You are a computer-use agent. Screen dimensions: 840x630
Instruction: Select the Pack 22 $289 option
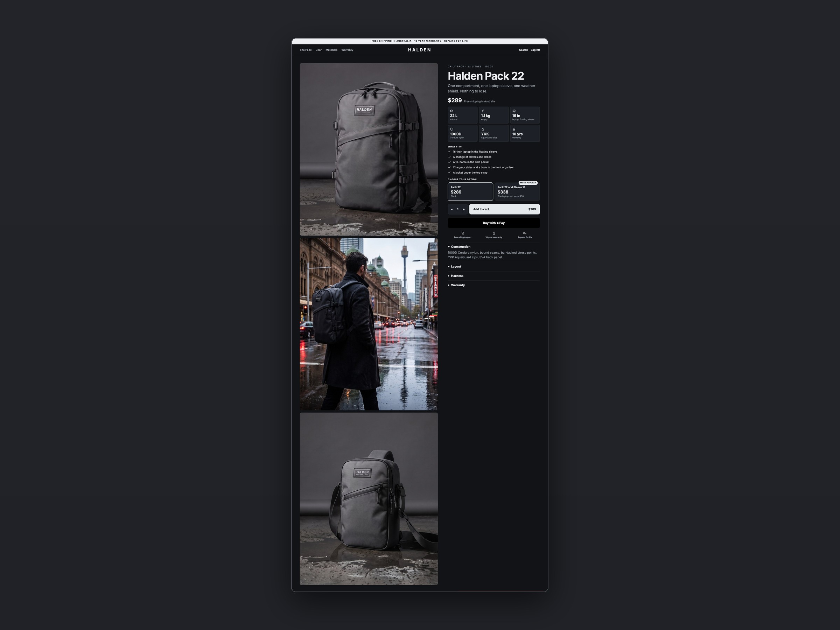click(x=470, y=191)
